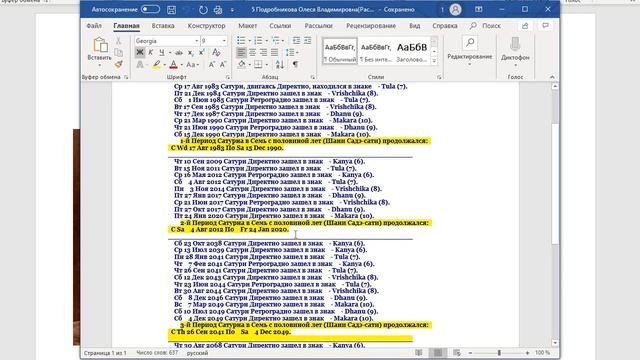640x360 pixels.
Task: Click Decrease Font Size icon
Action: pyautogui.click(x=223, y=64)
